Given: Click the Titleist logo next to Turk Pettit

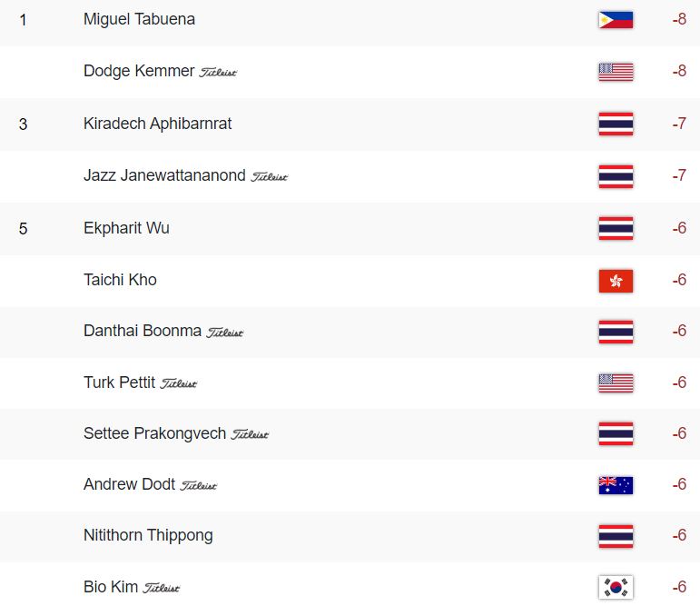Looking at the screenshot, I should click(x=179, y=383).
